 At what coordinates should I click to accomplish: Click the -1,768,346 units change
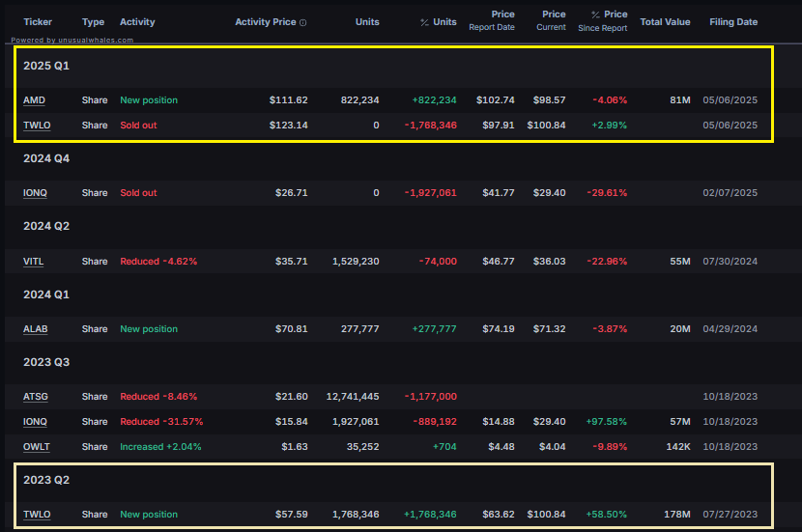click(x=431, y=126)
